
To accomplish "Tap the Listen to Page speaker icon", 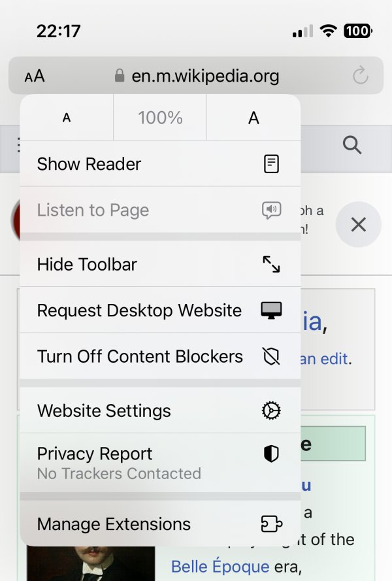I will tap(271, 210).
